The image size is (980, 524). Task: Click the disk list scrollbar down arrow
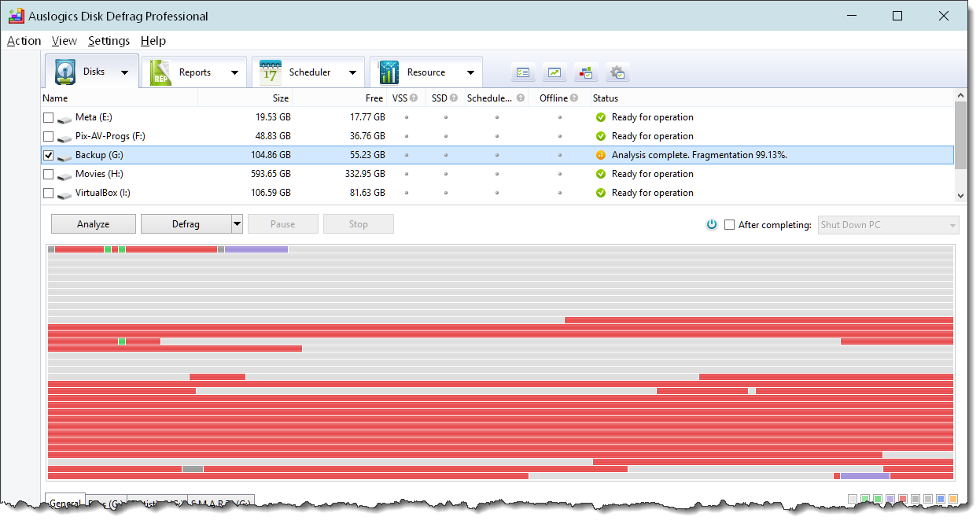(960, 196)
